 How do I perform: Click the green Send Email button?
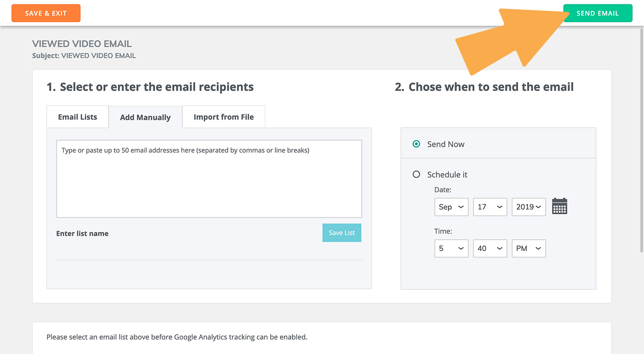point(597,13)
